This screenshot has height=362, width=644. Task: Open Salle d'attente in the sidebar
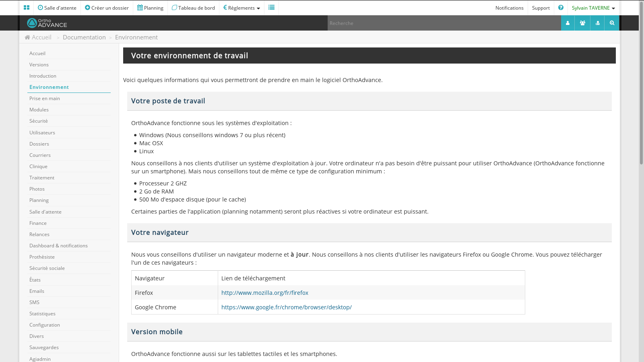[x=69, y=212]
